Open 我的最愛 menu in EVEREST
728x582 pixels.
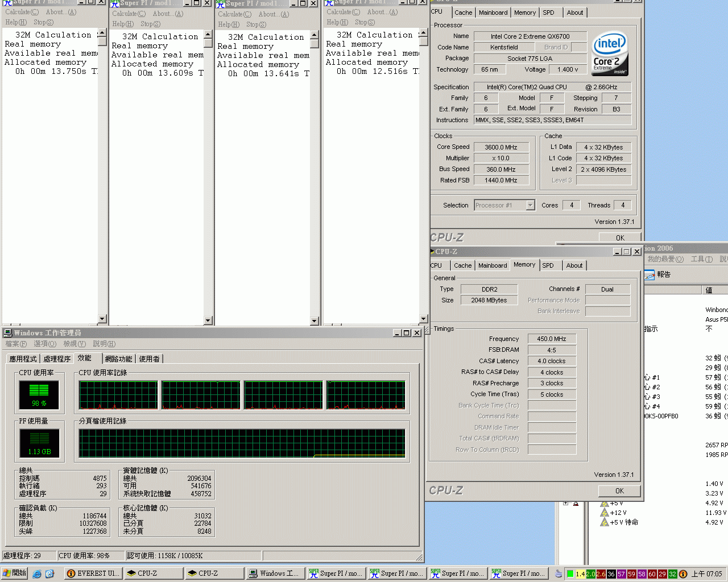tap(665, 259)
